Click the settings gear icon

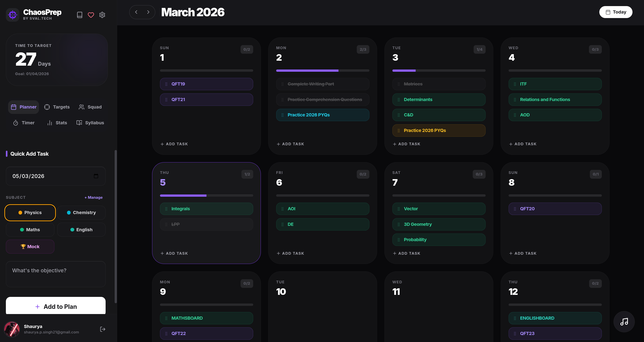tap(102, 15)
